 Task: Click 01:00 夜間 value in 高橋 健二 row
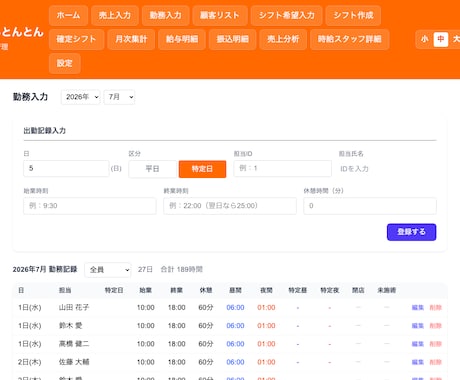[266, 344]
